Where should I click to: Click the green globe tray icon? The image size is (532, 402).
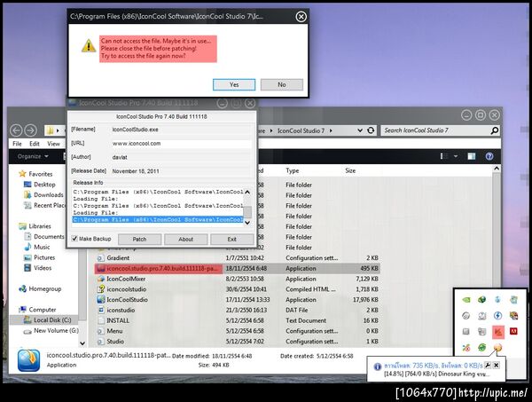481,299
